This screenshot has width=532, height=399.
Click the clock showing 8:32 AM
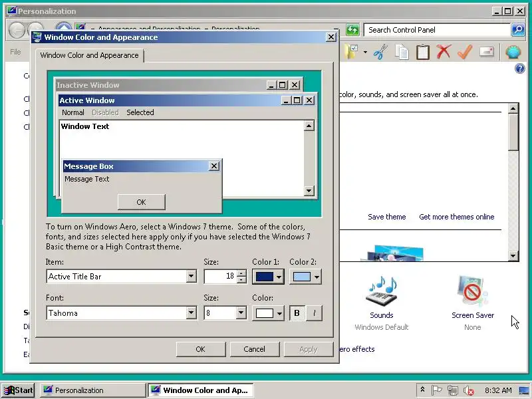point(498,390)
